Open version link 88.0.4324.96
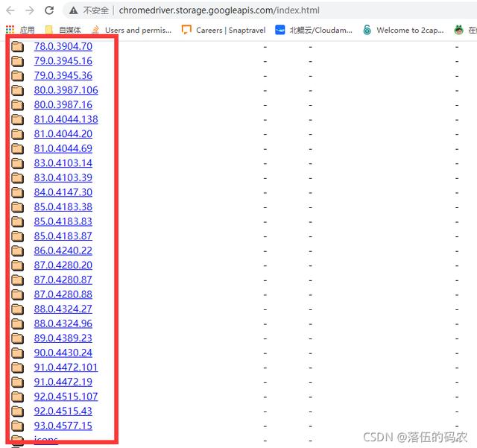 63,324
